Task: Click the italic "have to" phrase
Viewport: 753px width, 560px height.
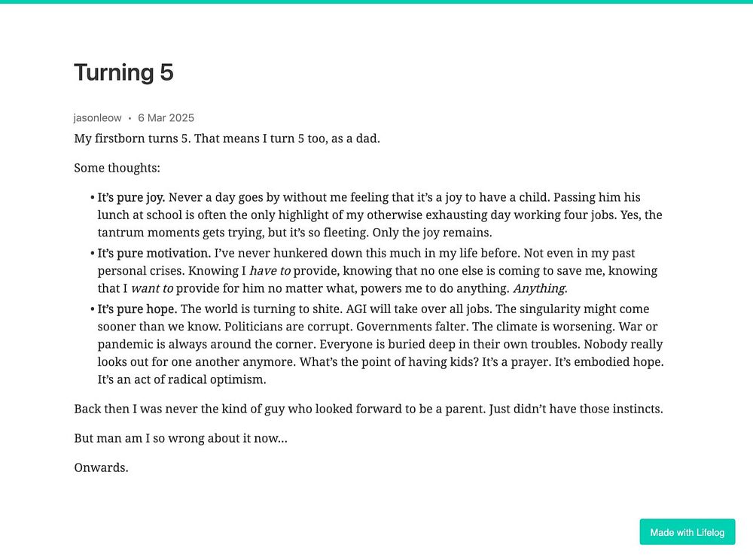Action: (x=270, y=271)
